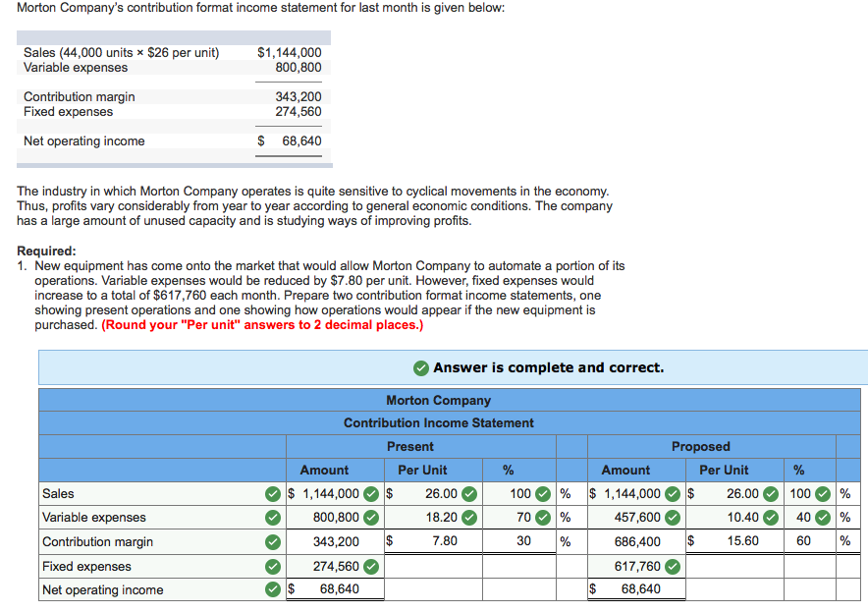
Task: Click the green checkmark beside Sales row label
Action: tap(272, 493)
